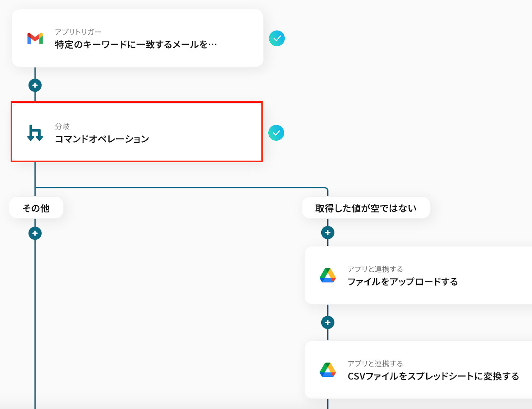Screen dimensions: 532x409
Task: Add a step below the Gmail trigger
Action: click(x=35, y=85)
